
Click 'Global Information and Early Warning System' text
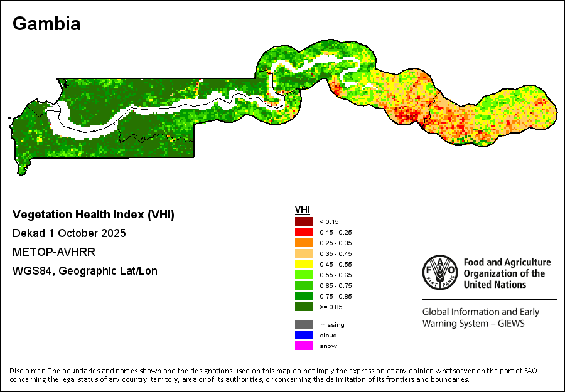[x=480, y=317]
